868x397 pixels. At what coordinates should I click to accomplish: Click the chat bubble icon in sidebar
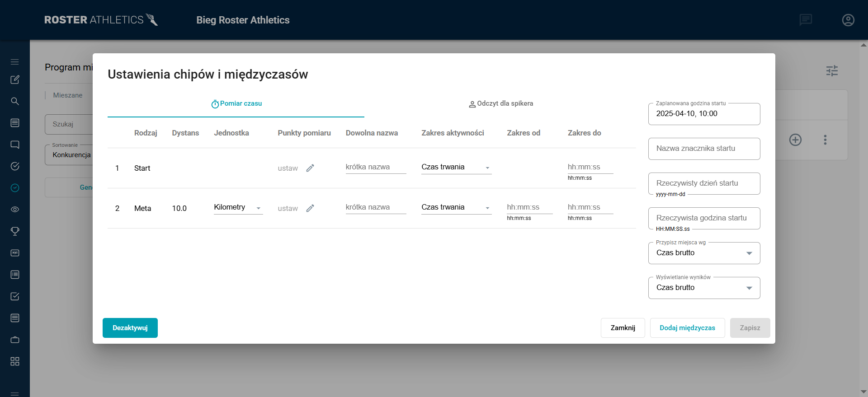(x=15, y=145)
